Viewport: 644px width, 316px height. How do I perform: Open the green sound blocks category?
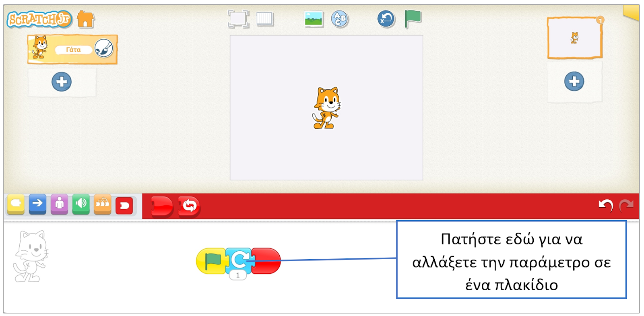81,204
